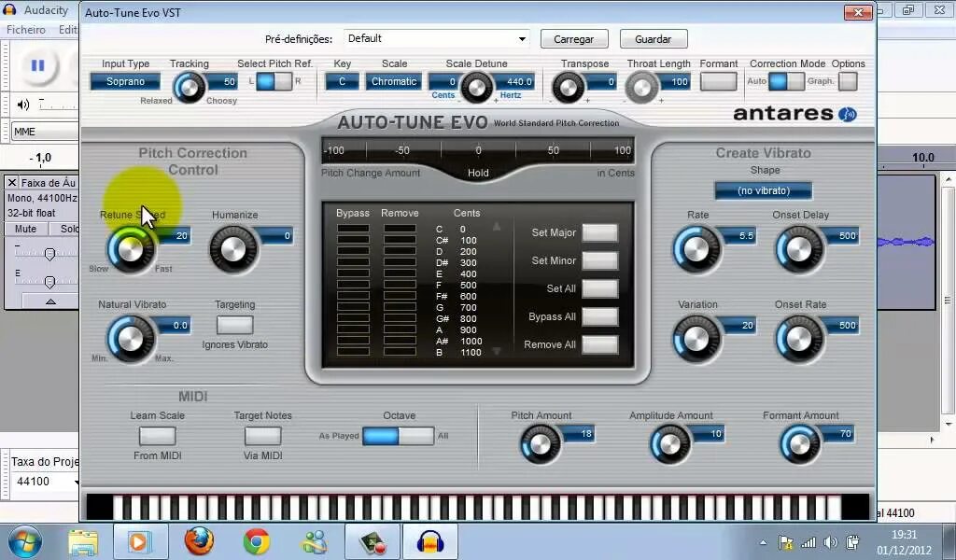The height and width of the screenshot is (560, 956).
Task: Toggle Target Notes Via MIDI
Action: coord(262,436)
